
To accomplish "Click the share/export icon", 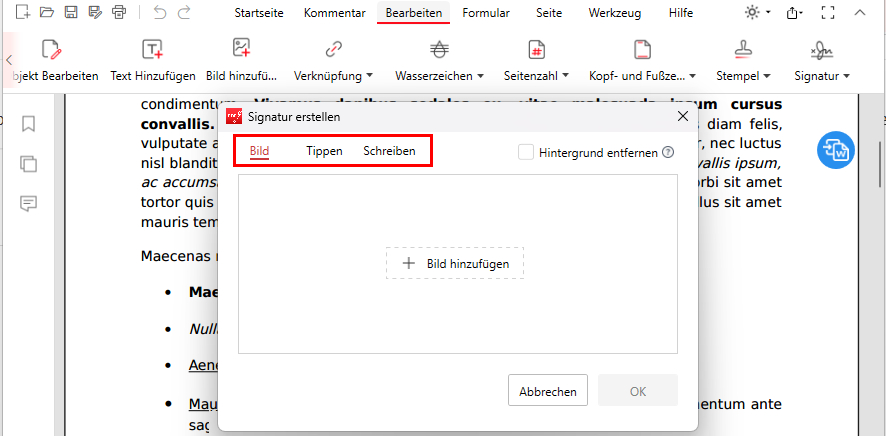I will click(794, 12).
